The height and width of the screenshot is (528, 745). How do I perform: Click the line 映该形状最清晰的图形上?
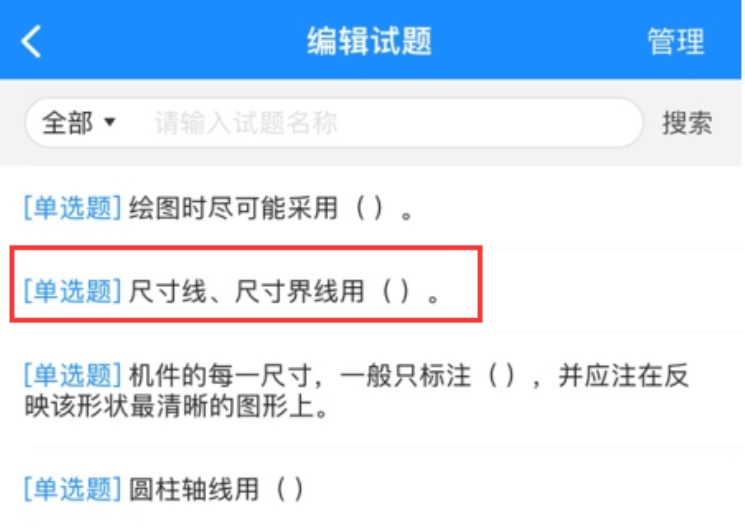coord(177,407)
